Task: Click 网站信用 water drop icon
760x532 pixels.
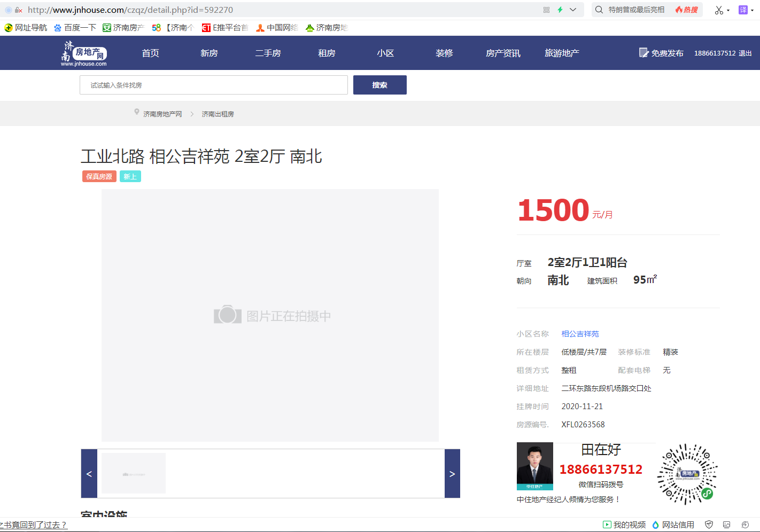Action: tap(656, 525)
